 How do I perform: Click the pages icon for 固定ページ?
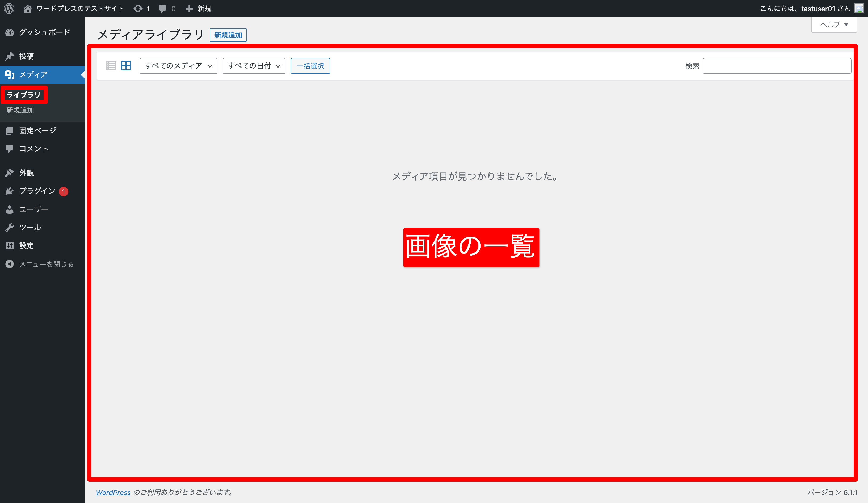[x=10, y=131]
